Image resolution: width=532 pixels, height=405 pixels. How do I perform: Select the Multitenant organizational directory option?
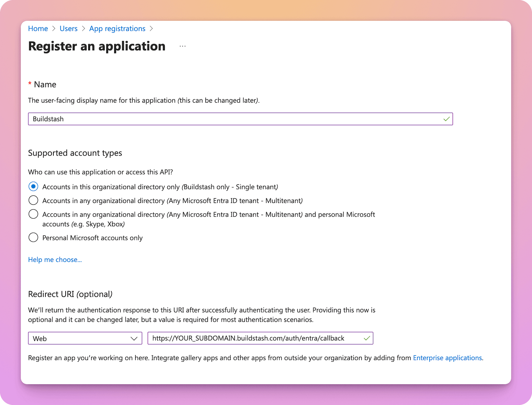click(x=33, y=200)
